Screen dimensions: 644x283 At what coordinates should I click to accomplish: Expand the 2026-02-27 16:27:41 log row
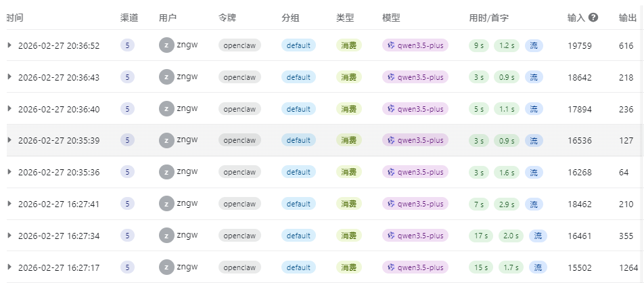point(9,204)
